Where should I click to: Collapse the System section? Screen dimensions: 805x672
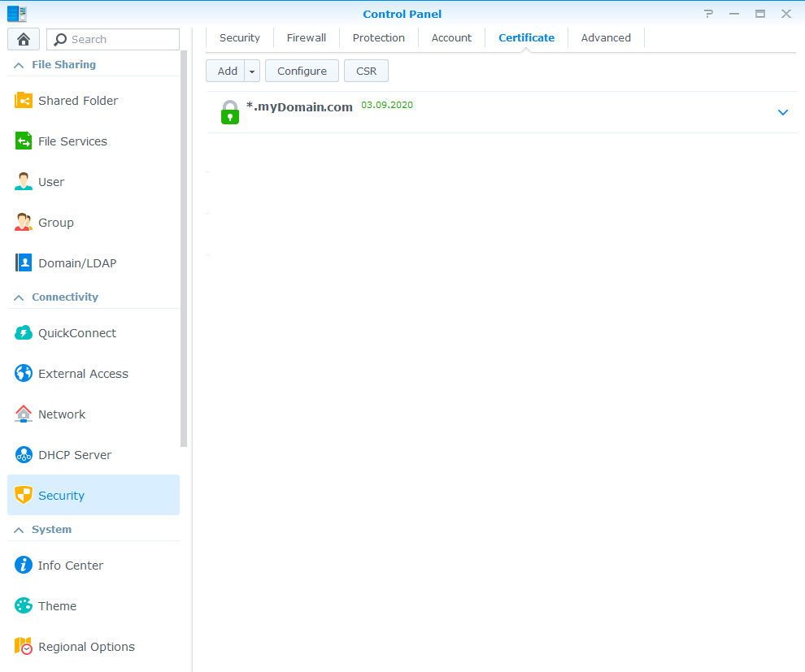[19, 530]
